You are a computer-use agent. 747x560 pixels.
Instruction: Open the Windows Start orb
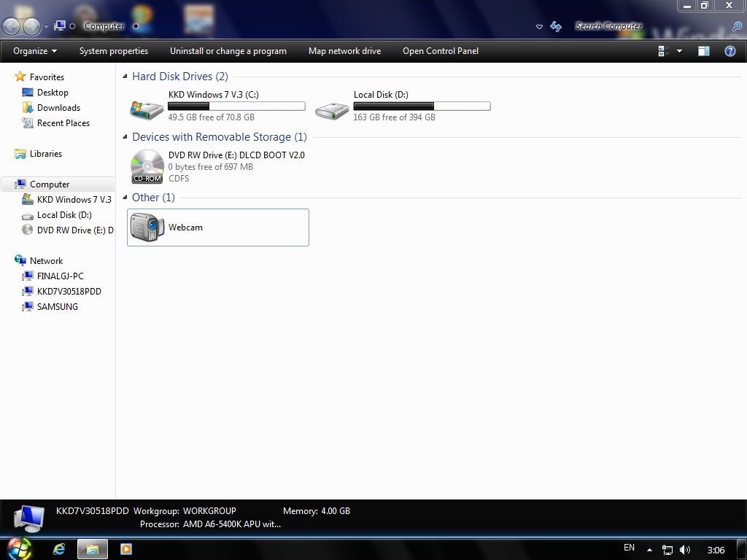click(x=20, y=549)
